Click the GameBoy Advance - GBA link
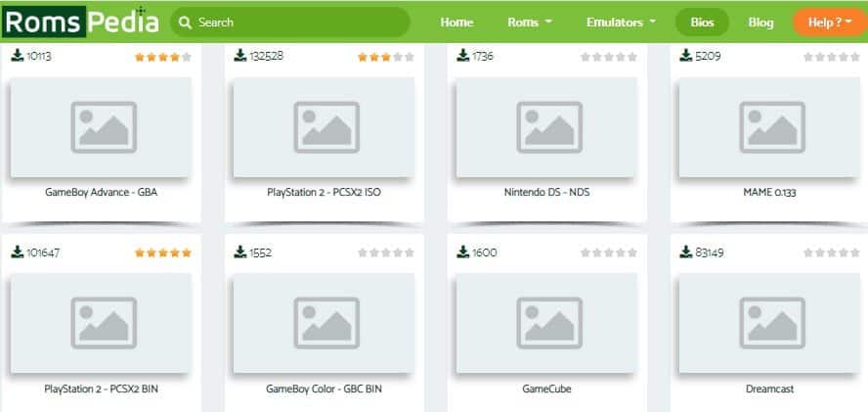 pos(102,193)
